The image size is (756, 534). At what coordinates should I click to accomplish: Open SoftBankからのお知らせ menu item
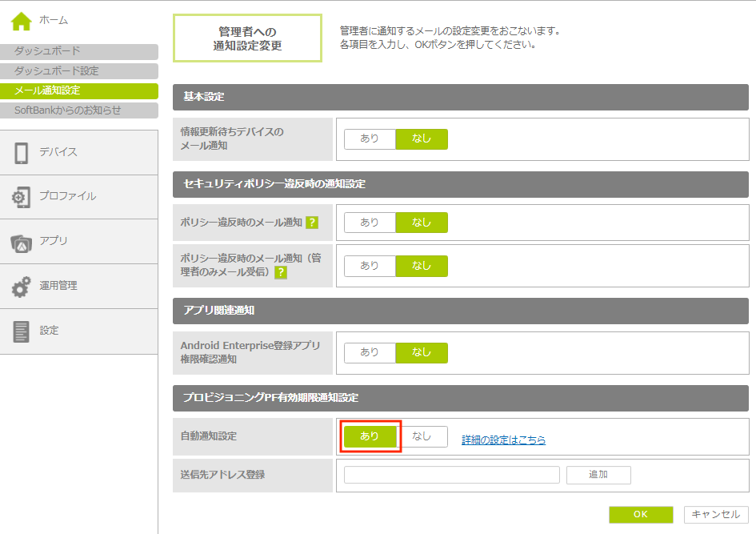point(78,110)
